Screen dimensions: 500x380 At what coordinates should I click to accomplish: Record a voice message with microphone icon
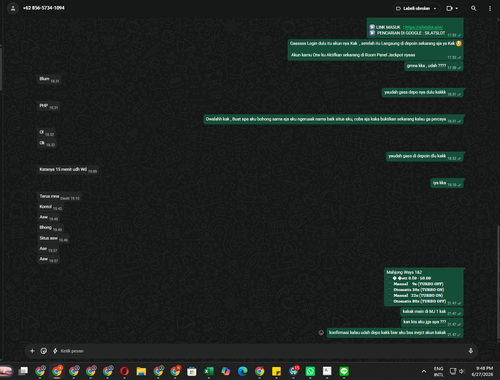pyautogui.click(x=471, y=351)
